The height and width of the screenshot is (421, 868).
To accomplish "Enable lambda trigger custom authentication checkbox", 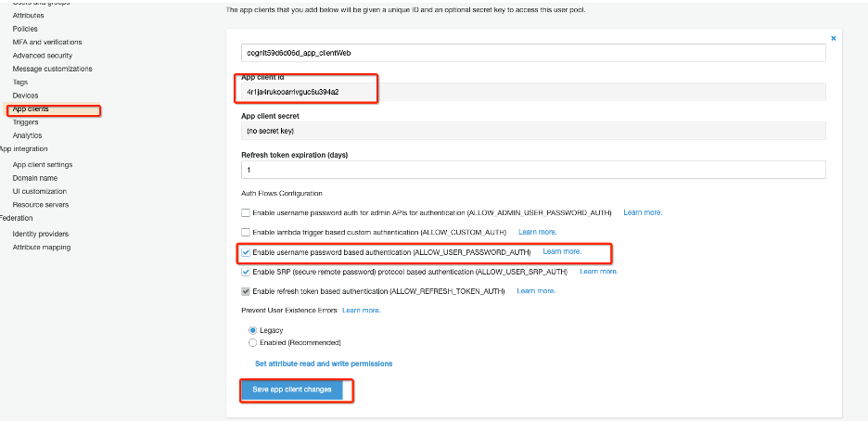I will (x=246, y=232).
